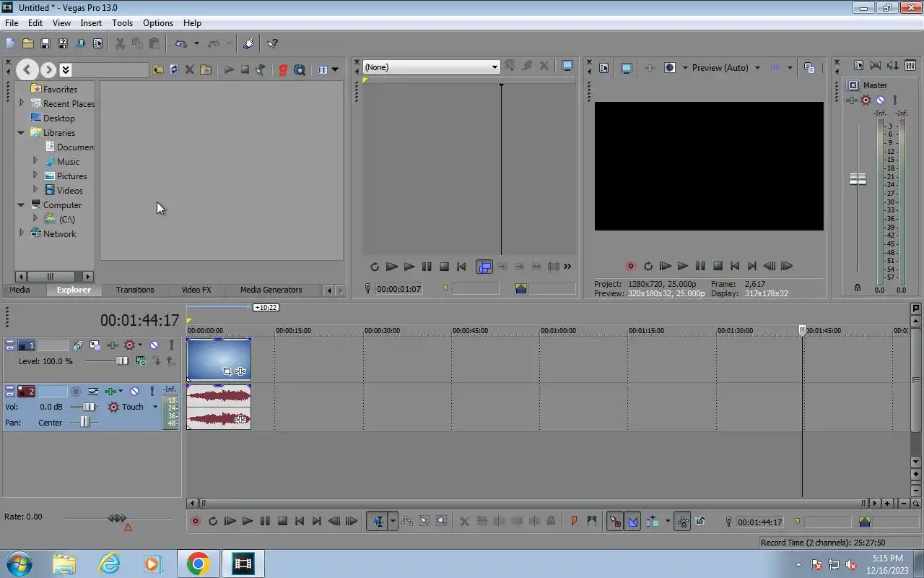Invert phase on audio track 2
The width and height of the screenshot is (924, 578).
[93, 391]
